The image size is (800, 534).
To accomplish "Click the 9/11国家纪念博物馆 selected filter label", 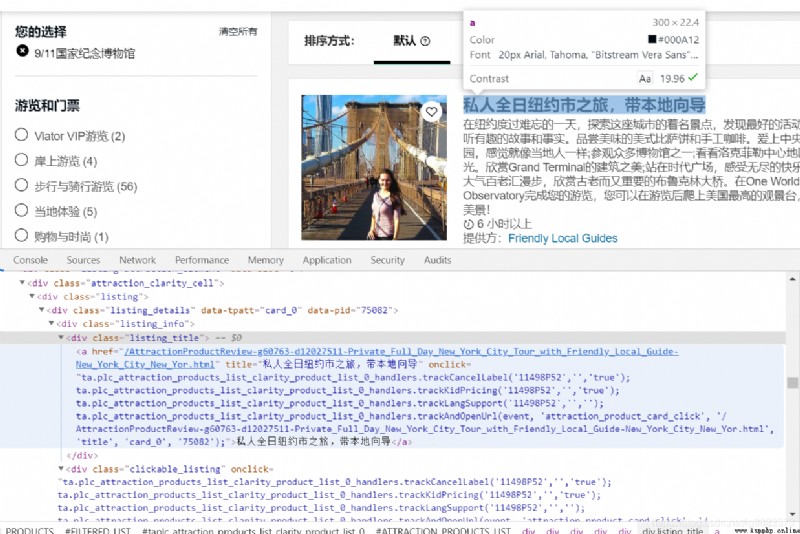I will 85,53.
